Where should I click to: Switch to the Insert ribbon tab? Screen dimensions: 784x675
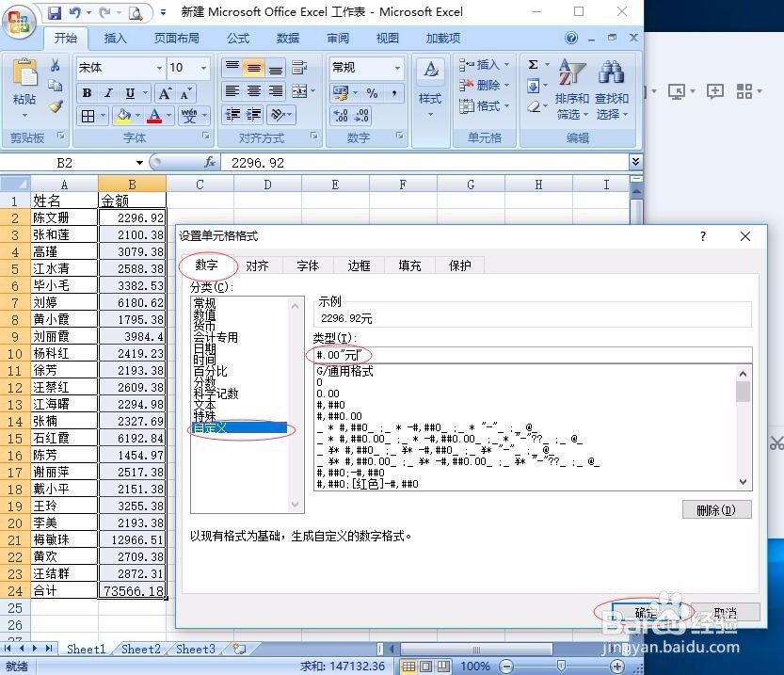[x=115, y=38]
